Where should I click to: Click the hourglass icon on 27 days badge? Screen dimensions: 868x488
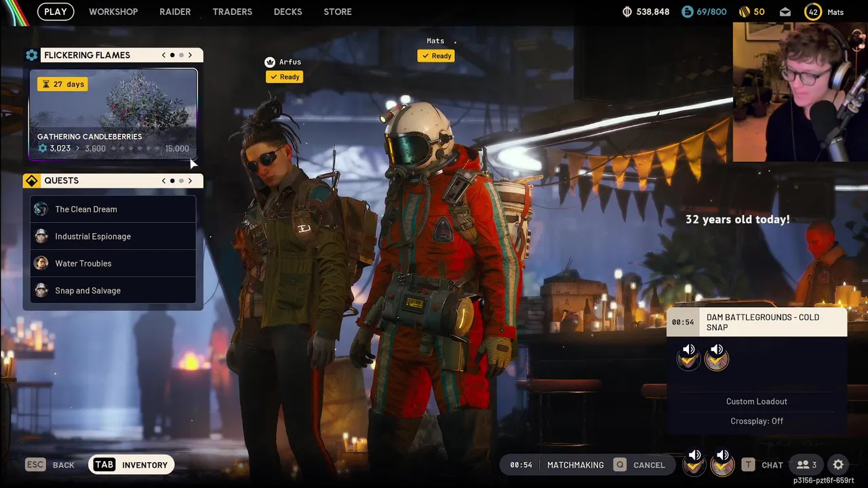tap(46, 84)
